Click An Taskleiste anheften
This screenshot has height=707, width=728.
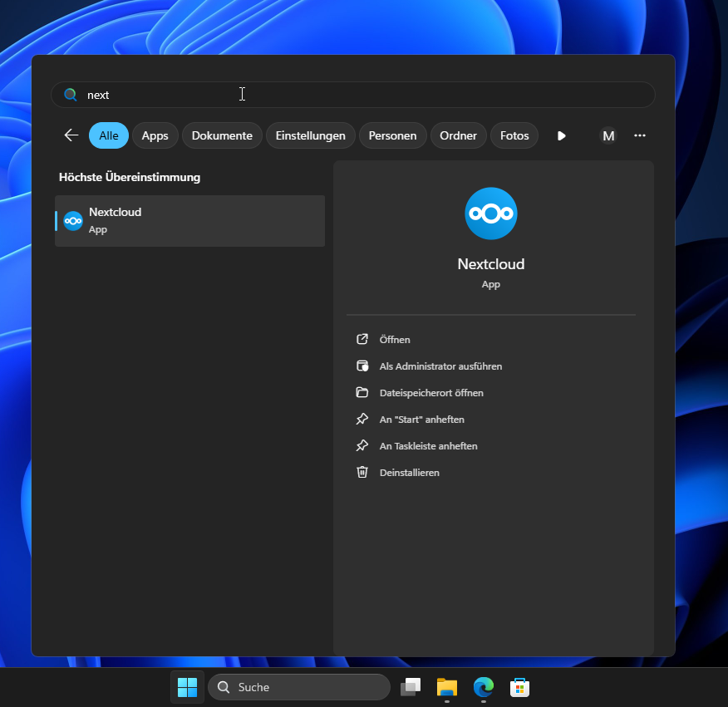(x=428, y=446)
